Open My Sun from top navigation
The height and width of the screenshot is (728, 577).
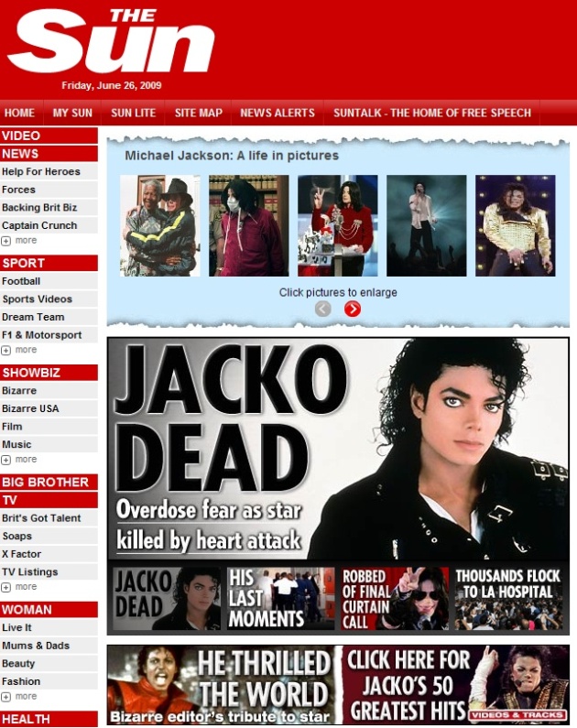72,114
